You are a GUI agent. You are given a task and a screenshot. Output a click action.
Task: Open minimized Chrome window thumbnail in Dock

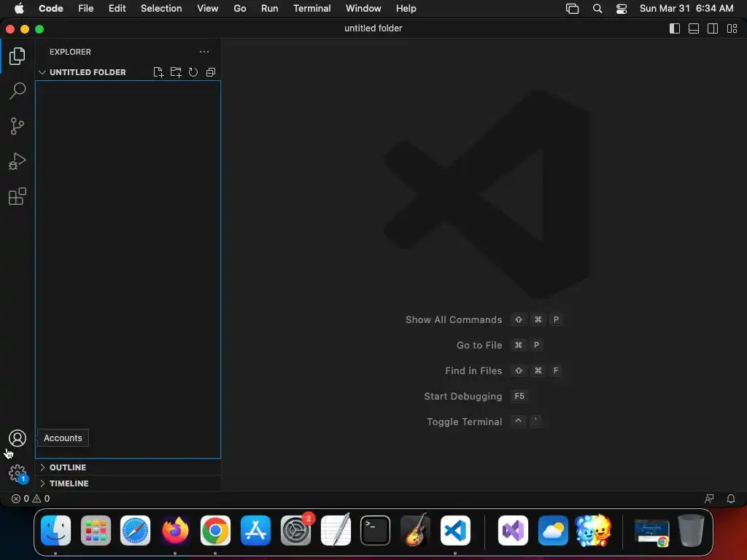(651, 532)
